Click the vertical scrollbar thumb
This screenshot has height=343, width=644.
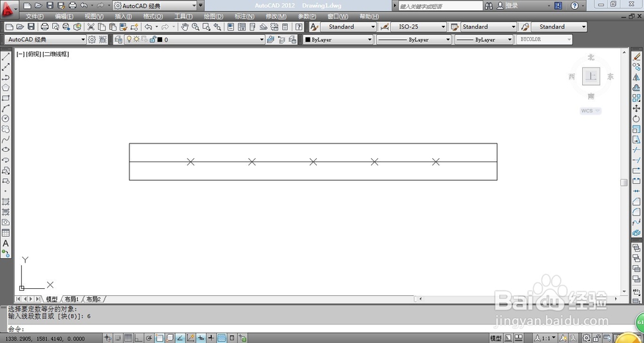tap(624, 182)
